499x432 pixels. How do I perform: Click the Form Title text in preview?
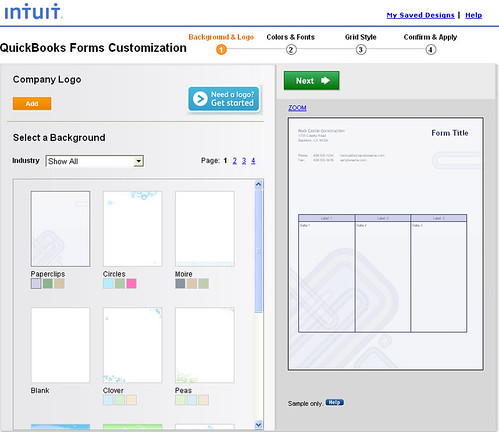[450, 133]
